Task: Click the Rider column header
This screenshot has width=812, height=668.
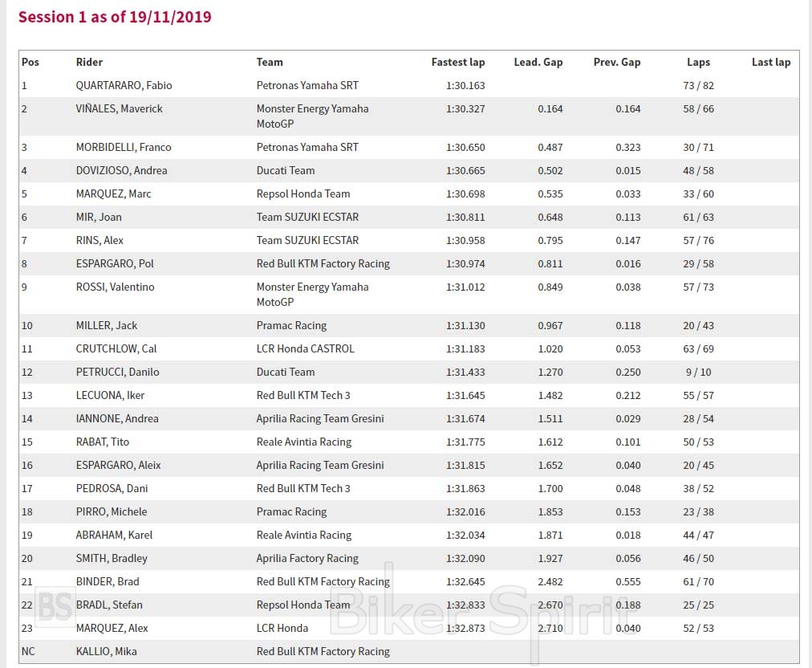Action: tap(89, 62)
